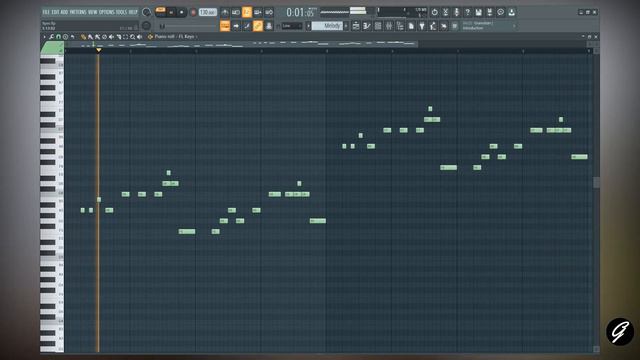
Task: Click the render export icon beside save
Action: point(489,12)
